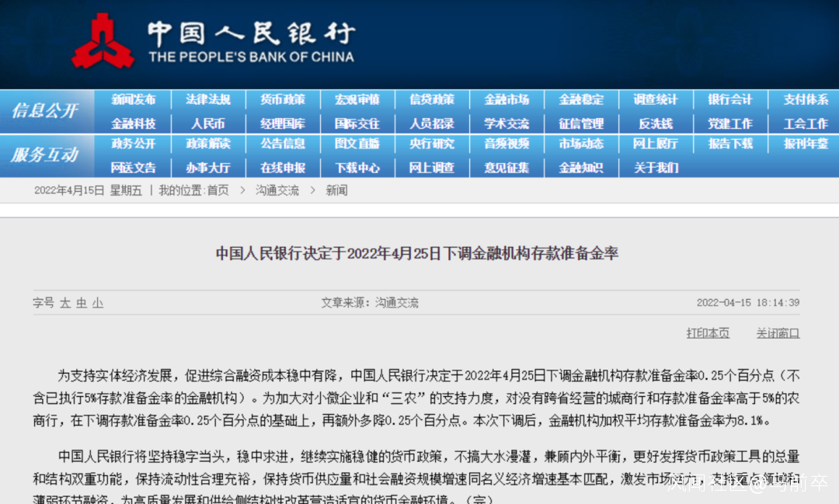Go to 人员招录 page

pyautogui.click(x=432, y=124)
